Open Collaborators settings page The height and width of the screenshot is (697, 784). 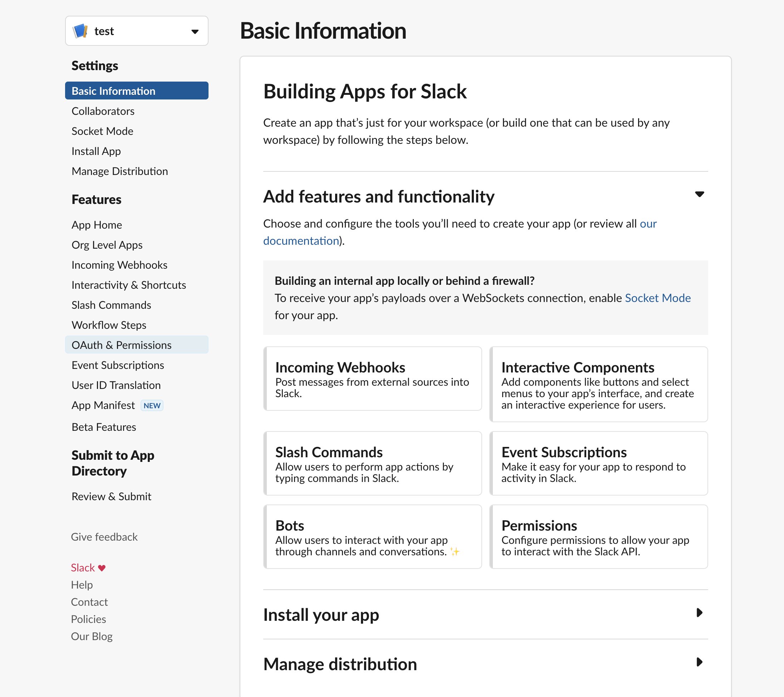pos(103,111)
